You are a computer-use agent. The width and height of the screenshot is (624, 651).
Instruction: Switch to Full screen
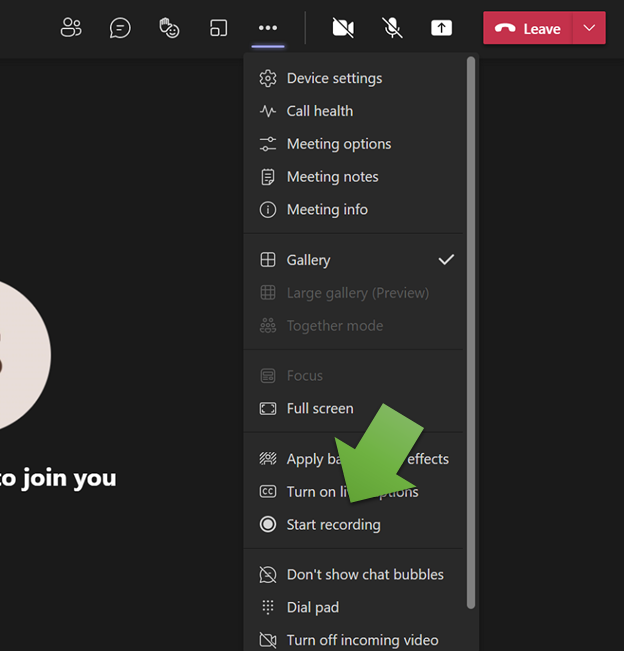point(354,409)
